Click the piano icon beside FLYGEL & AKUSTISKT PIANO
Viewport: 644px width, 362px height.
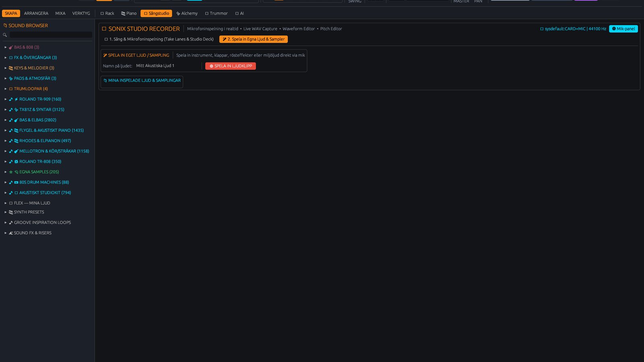click(16, 130)
